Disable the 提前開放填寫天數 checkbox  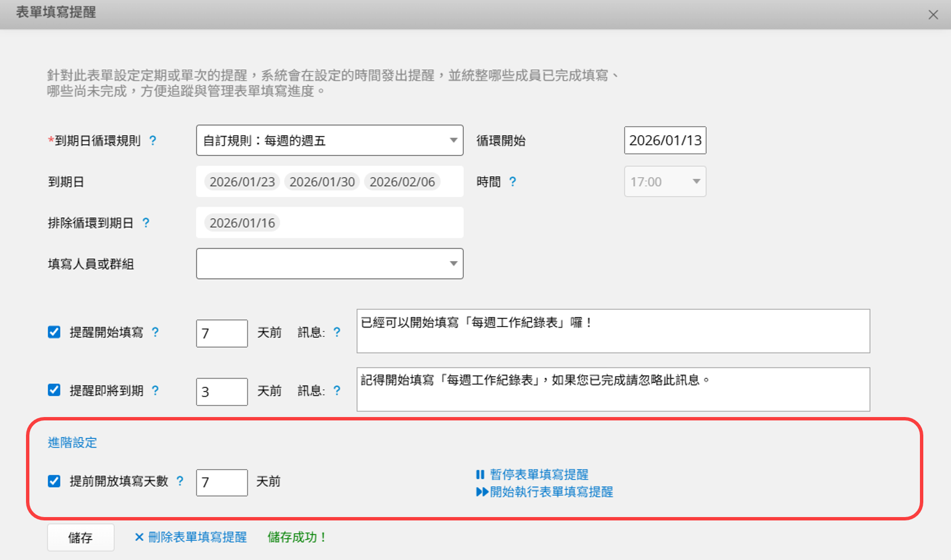[x=54, y=481]
